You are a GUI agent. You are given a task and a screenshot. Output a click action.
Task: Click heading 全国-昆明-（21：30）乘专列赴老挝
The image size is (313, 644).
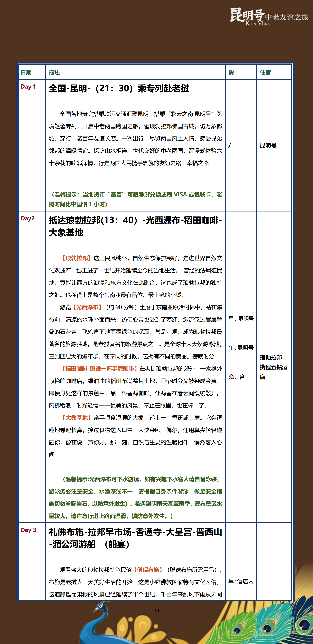[119, 88]
